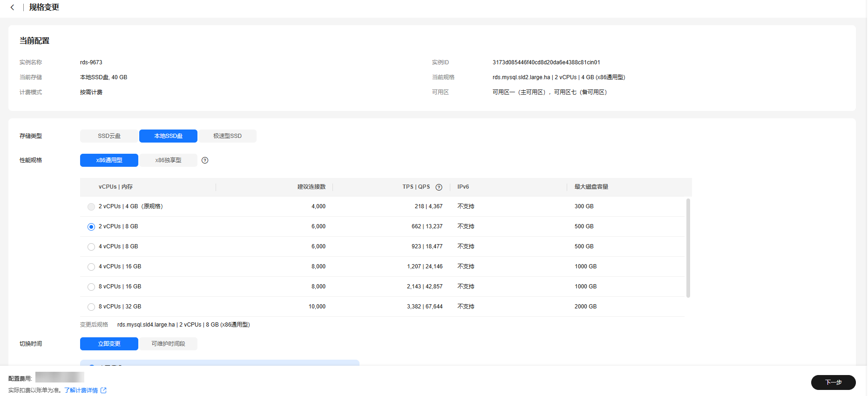Click the external link icon after 了解计费详情
868x396 pixels.
103,390
